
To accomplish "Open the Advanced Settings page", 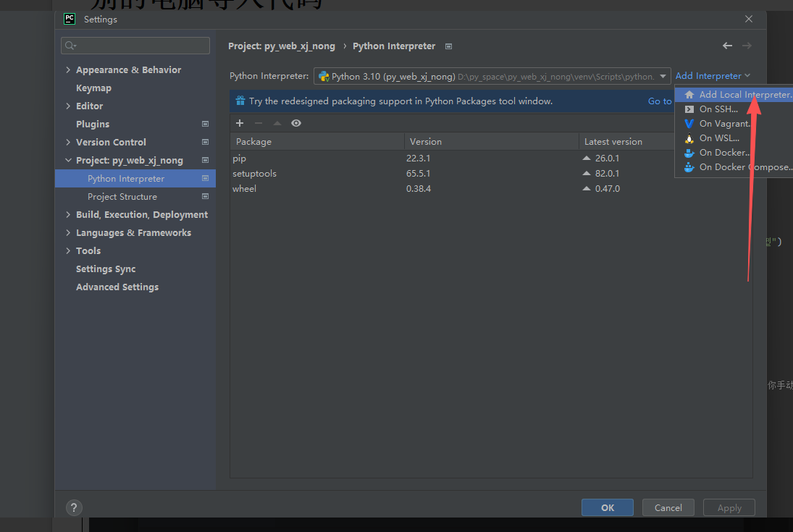I will pyautogui.click(x=117, y=287).
